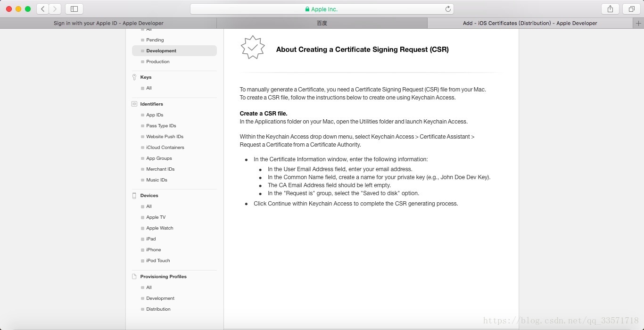Image resolution: width=644 pixels, height=330 pixels.
Task: Click the 'Create a CSR file.' bold text
Action: 264,114
